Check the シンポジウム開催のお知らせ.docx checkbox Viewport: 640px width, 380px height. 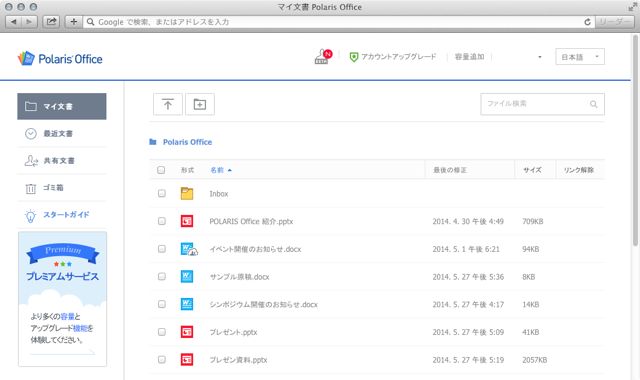(162, 304)
